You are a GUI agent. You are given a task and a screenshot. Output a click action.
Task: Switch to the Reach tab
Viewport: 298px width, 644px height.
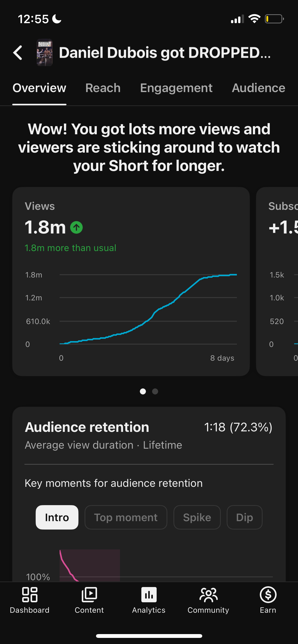[x=103, y=88]
